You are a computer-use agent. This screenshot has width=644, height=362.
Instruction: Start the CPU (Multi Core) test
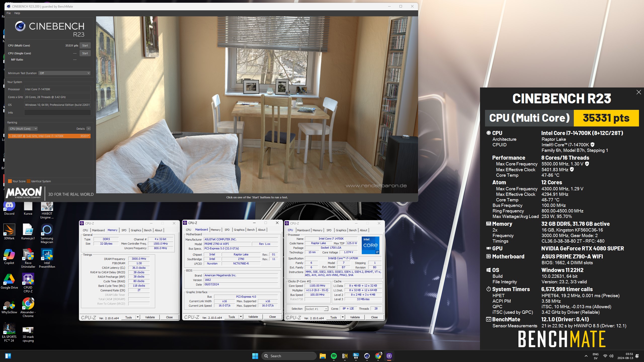click(x=85, y=46)
